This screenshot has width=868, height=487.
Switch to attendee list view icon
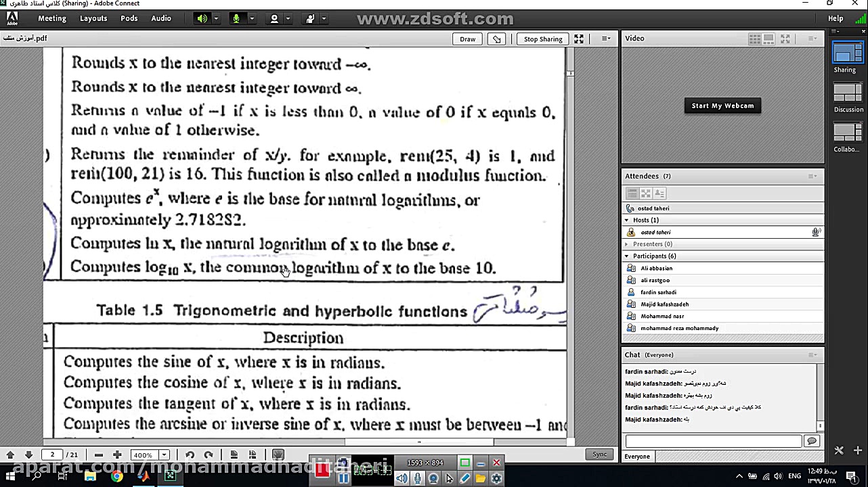click(x=632, y=193)
